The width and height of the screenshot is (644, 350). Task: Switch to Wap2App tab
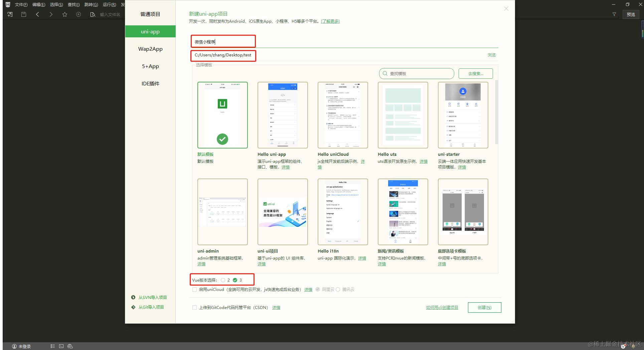click(x=150, y=49)
